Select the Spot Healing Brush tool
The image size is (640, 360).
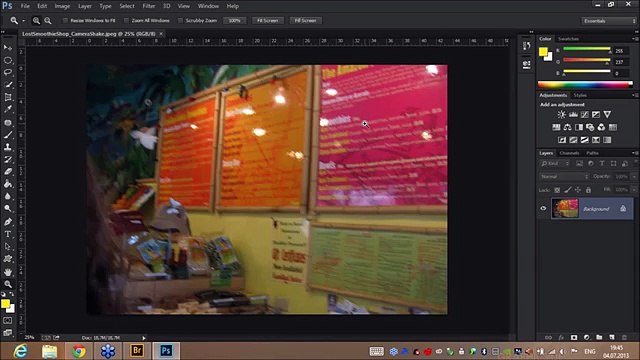[x=8, y=122]
